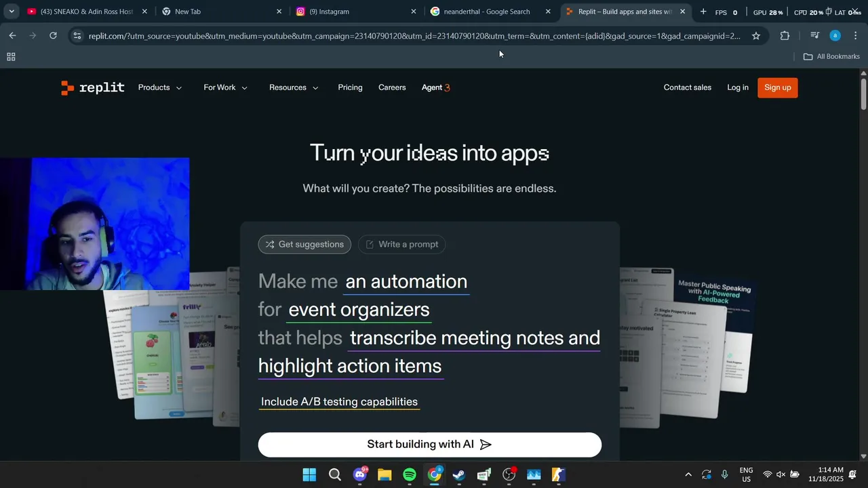Show hidden system tray icons
Viewport: 868px width, 488px height.
[688, 474]
